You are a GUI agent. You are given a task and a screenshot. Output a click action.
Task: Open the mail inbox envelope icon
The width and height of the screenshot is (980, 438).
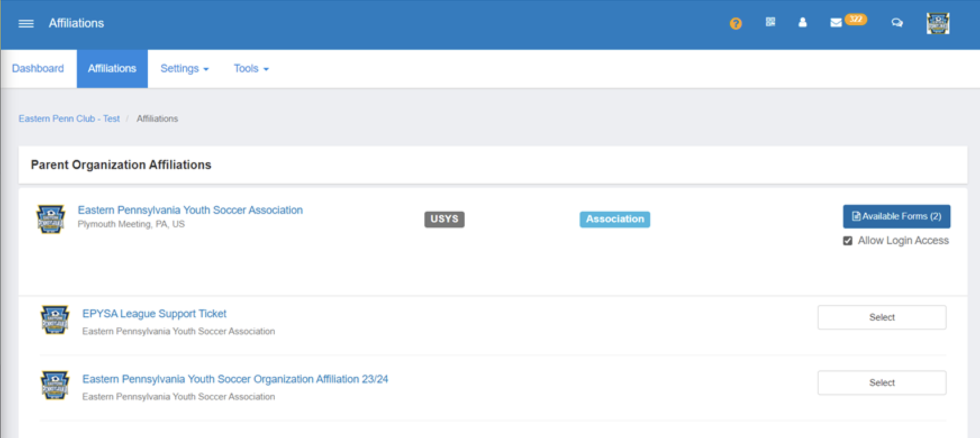point(836,22)
